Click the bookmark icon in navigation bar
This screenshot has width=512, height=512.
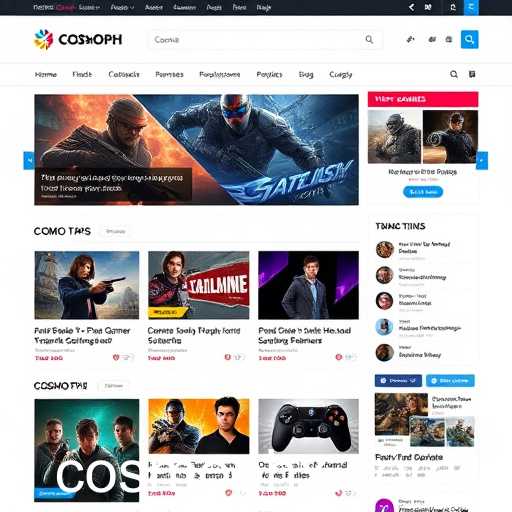click(472, 74)
